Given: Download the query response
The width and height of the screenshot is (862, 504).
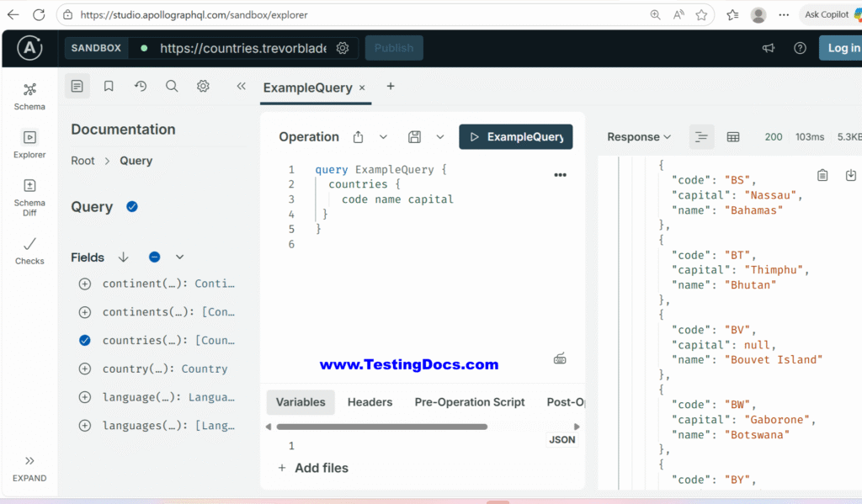Looking at the screenshot, I should 851,173.
